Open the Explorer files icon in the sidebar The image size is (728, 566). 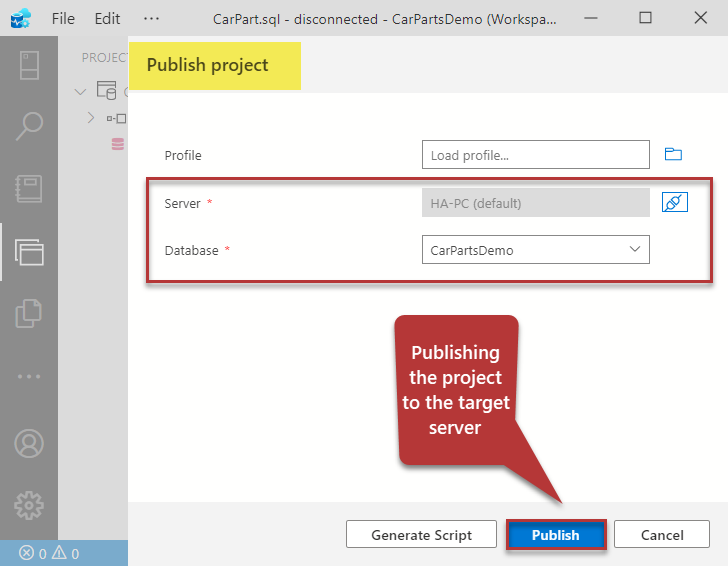click(x=29, y=313)
